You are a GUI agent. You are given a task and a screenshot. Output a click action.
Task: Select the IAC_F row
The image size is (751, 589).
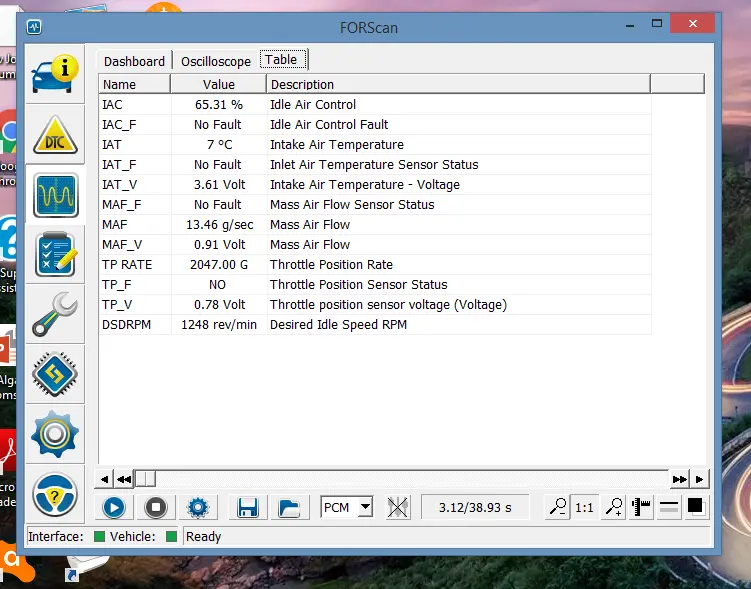(x=375, y=125)
